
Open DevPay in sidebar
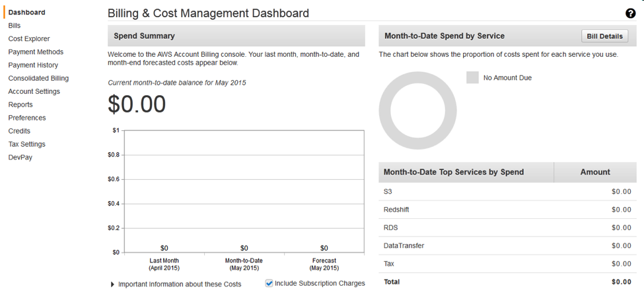tap(20, 157)
